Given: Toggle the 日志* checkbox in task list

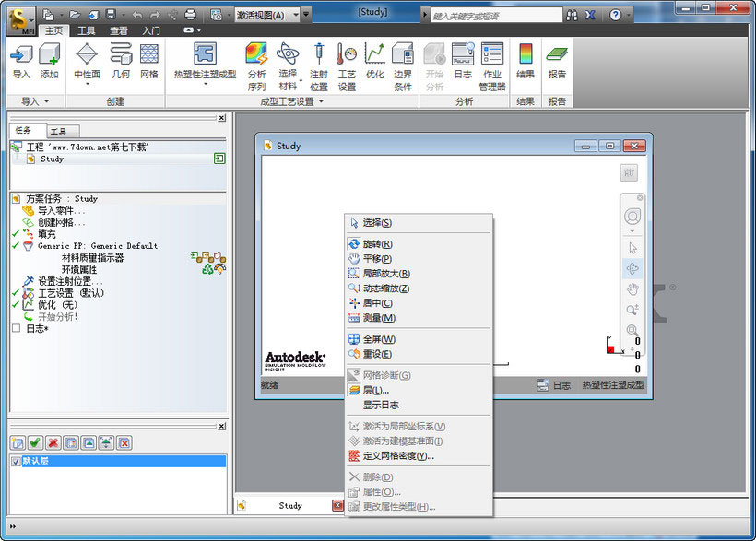Looking at the screenshot, I should point(16,329).
